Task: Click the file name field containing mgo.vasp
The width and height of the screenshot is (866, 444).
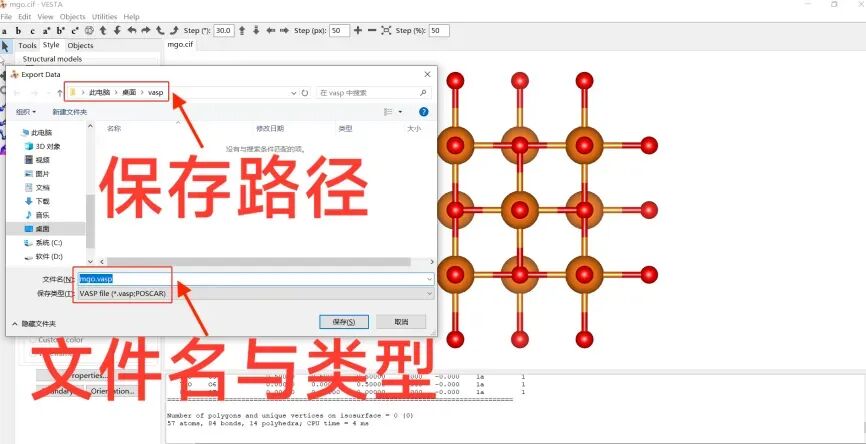Action: tap(256, 279)
